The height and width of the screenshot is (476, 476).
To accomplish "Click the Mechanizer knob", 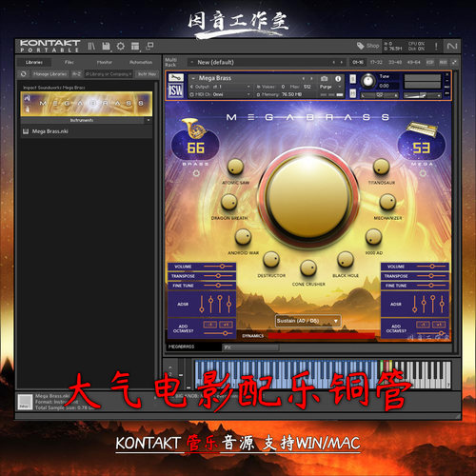I will [x=387, y=202].
